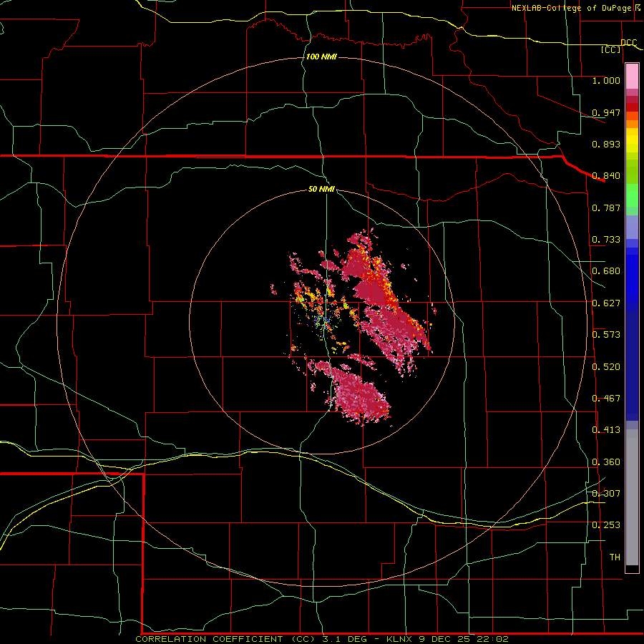Image resolution: width=644 pixels, height=644 pixels.
Task: Click the 0.733 color scale value
Action: point(606,240)
